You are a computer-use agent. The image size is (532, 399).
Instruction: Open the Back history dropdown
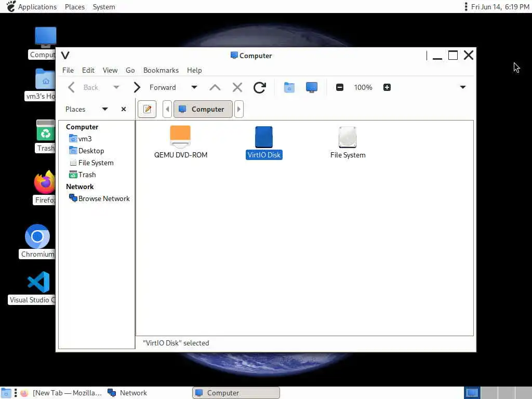click(116, 87)
